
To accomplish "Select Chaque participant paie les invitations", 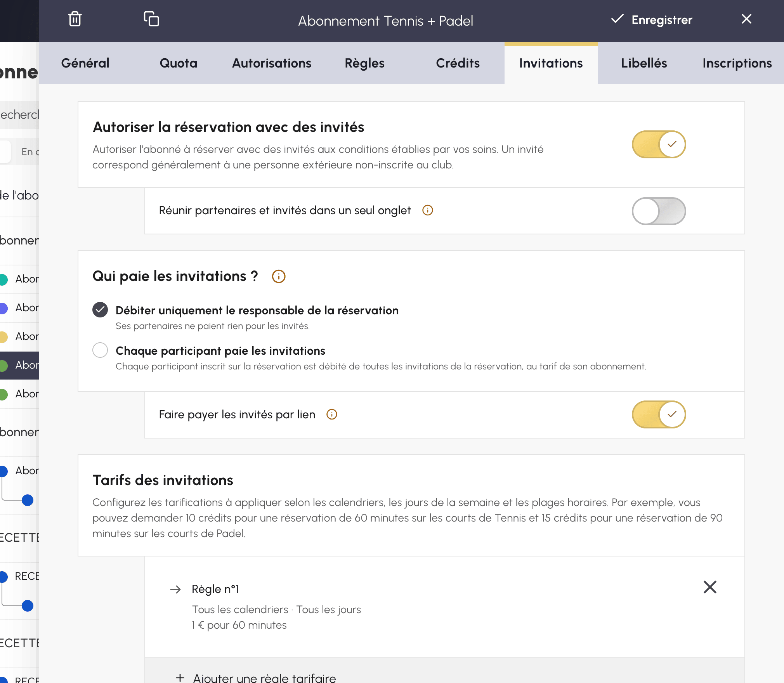I will 100,350.
